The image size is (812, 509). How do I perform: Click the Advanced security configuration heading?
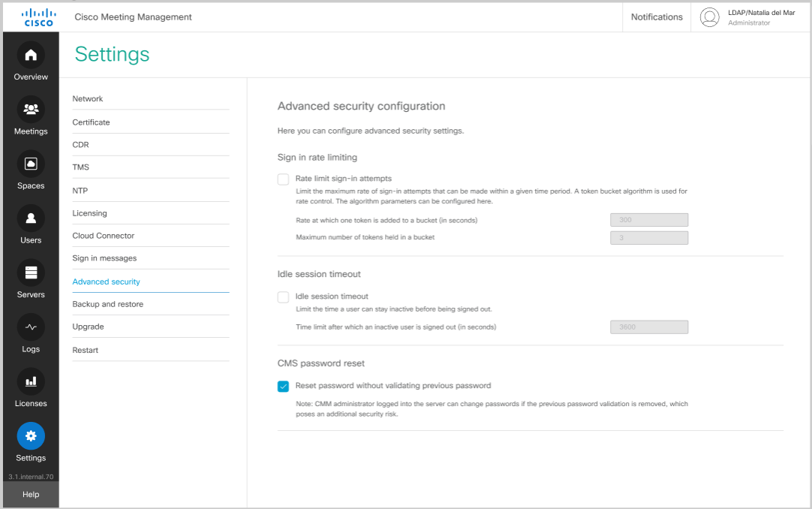pos(362,106)
